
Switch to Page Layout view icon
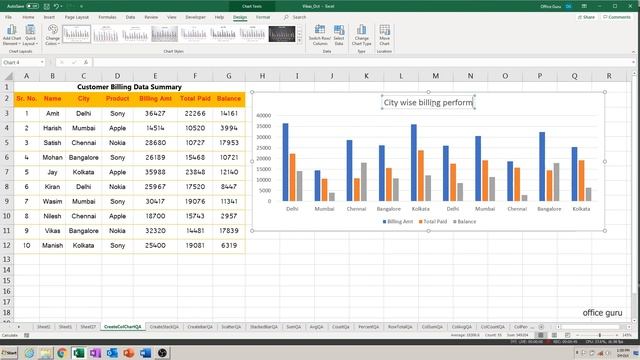554,335
